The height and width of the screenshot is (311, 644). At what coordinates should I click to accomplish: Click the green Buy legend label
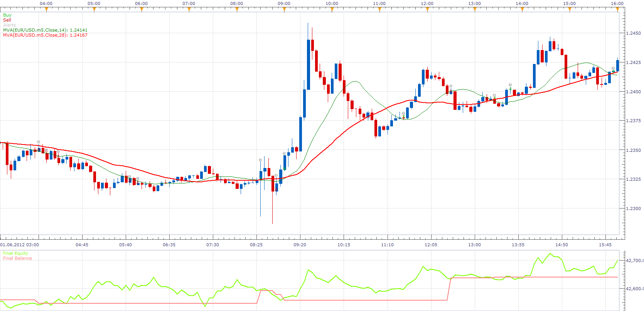coord(7,15)
